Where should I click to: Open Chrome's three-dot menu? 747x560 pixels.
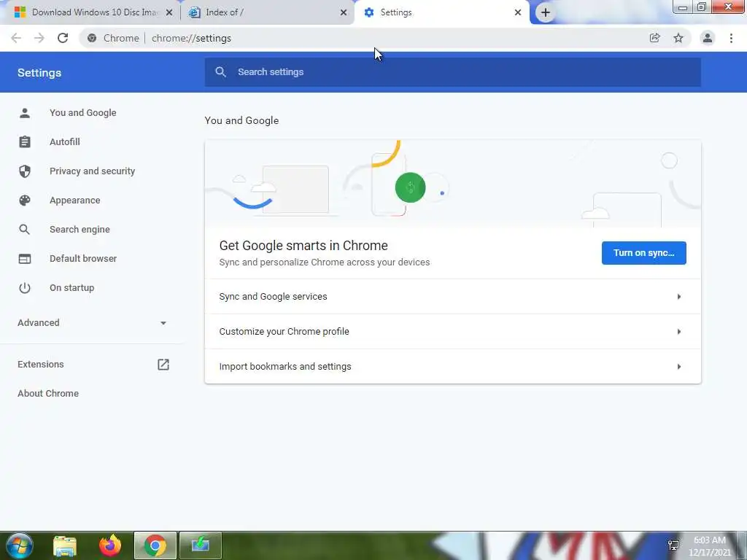(x=731, y=38)
